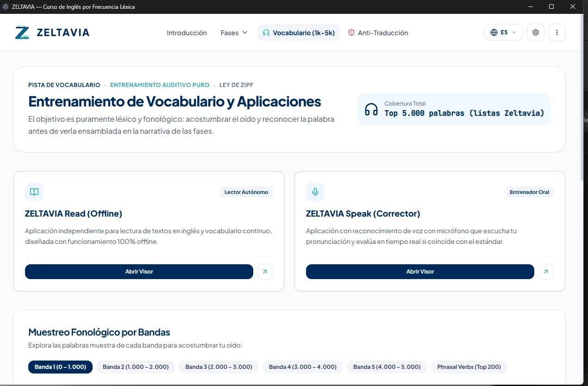588x386 pixels.
Task: Click the Muestreo Fonológico por Bandas heading
Action: point(99,332)
